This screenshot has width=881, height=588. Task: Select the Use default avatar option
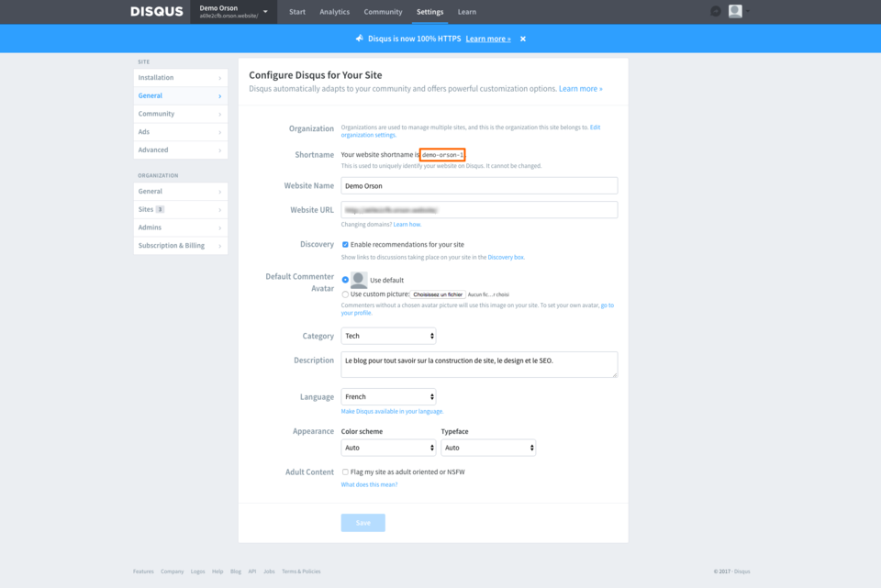(345, 280)
